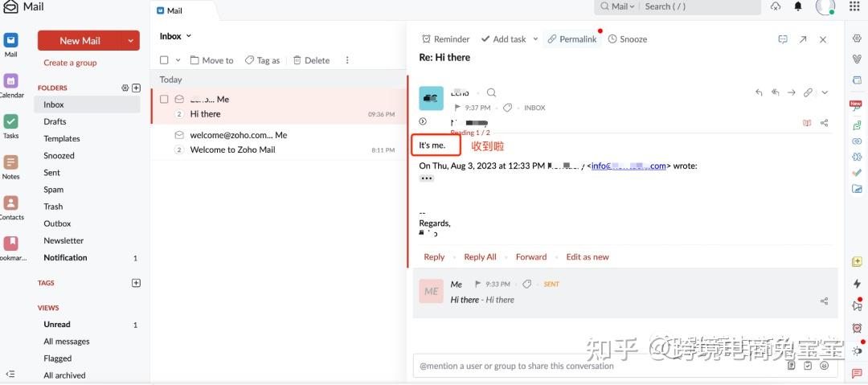Open the Tasks app icon
Viewport: 868px width, 385px height.
pyautogui.click(x=10, y=122)
